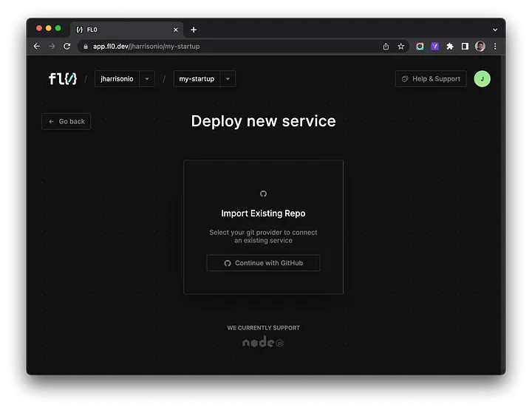Click the Select your git provider description

coord(263,236)
